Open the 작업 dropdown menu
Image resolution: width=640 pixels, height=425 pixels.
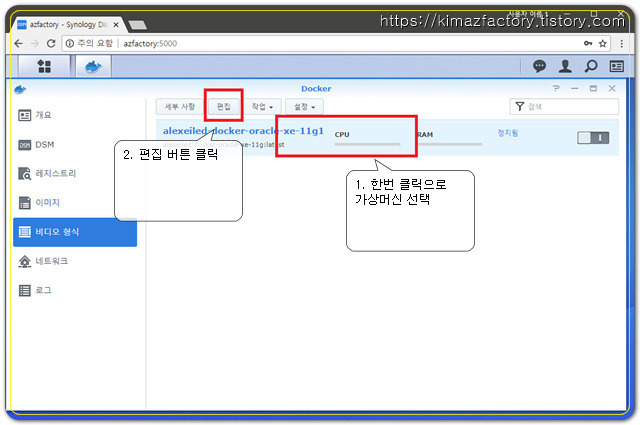(x=262, y=107)
